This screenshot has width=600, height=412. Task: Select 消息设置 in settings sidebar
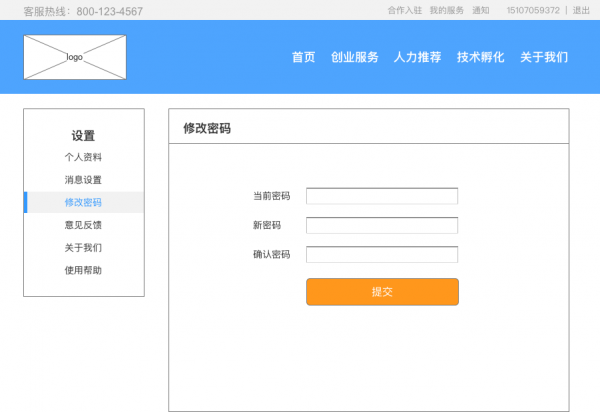(83, 180)
